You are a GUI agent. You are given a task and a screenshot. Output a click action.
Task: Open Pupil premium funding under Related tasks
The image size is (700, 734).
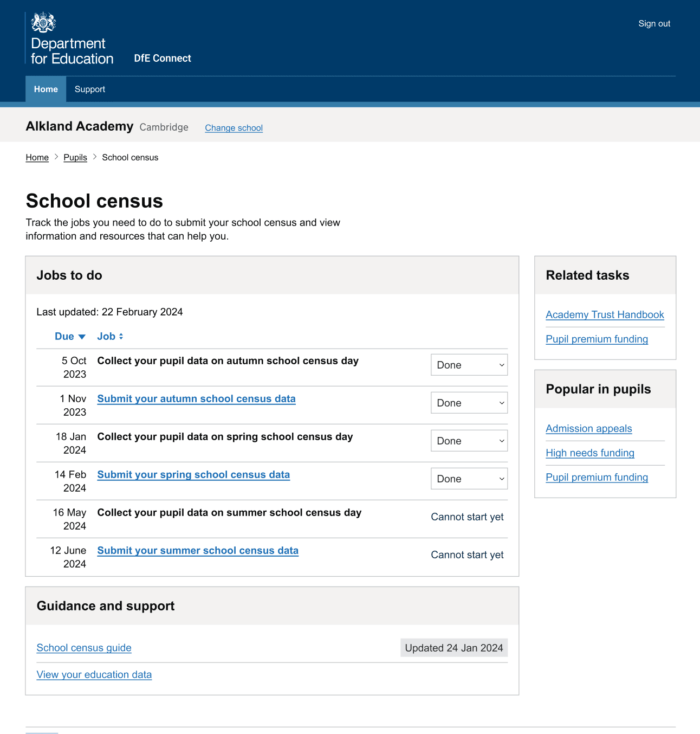coord(597,339)
